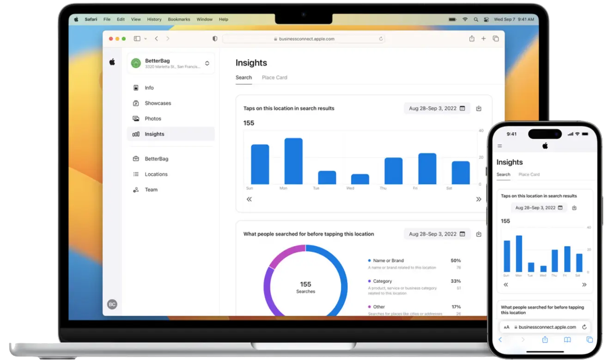Click the privacy shield icon beside address bar
Viewport: 608px width, 364px height.
[x=215, y=39]
